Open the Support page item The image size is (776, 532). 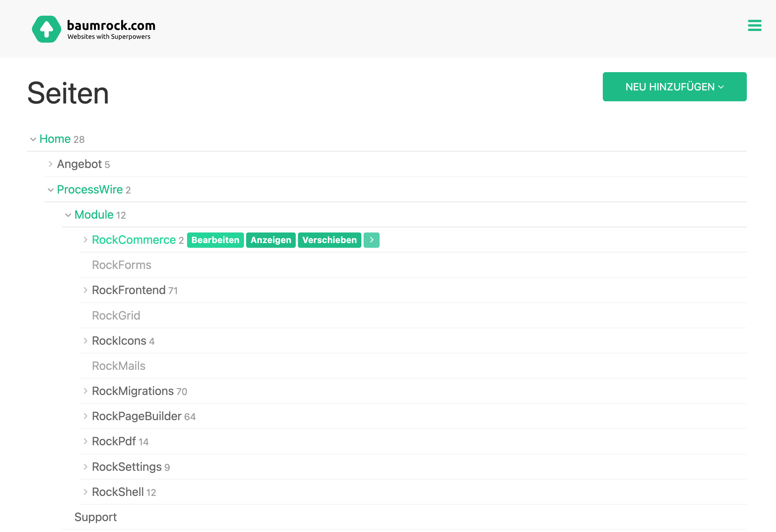coord(96,517)
